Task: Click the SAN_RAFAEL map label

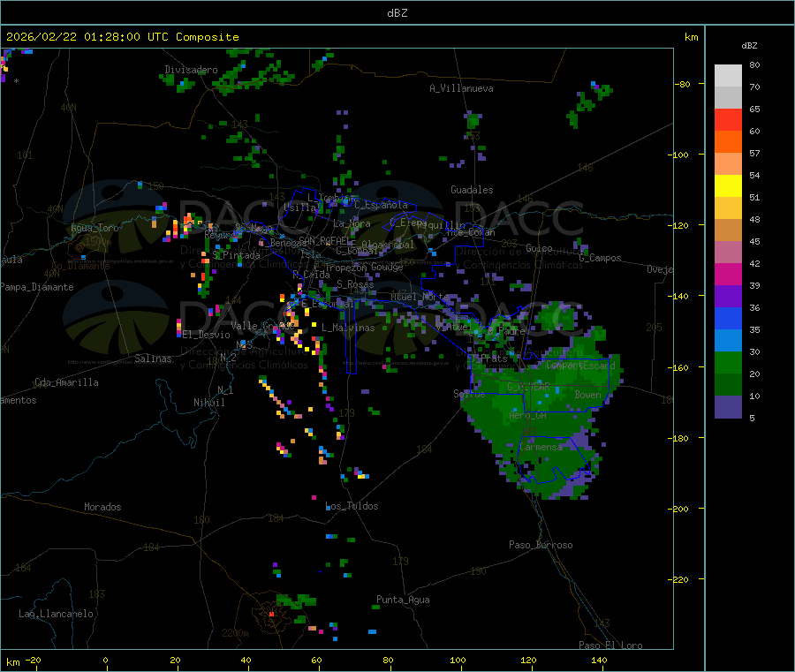Action: pos(324,240)
